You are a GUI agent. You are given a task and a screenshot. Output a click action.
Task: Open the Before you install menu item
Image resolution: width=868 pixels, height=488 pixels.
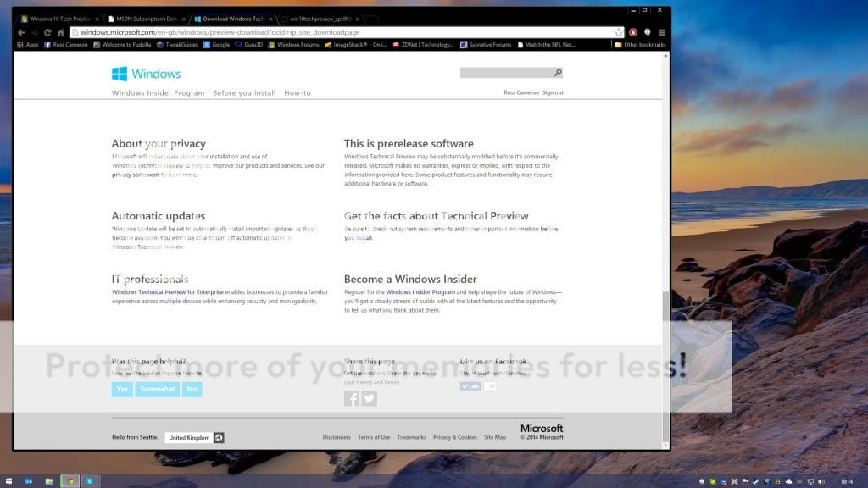click(244, 93)
